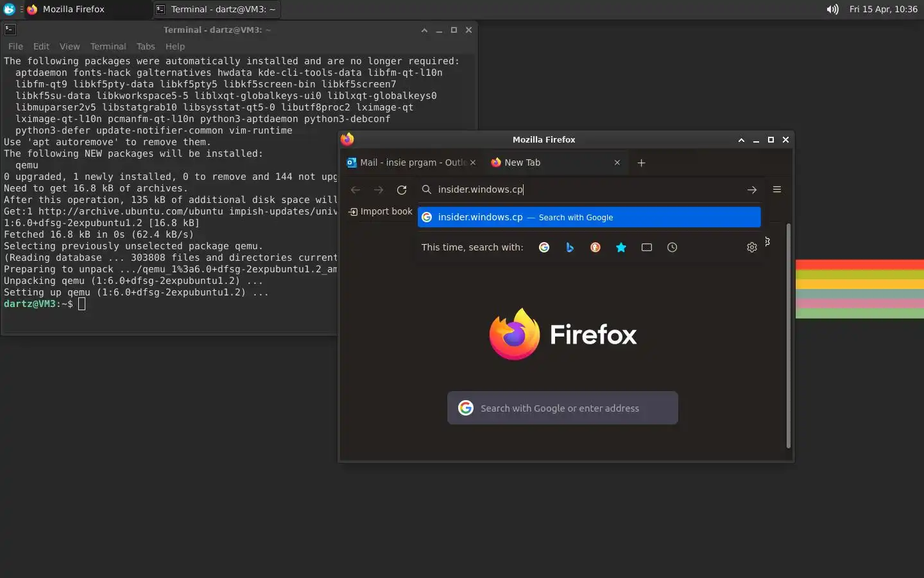
Task: Click 'Use apt autoremove' line in terminal
Action: pyautogui.click(x=107, y=142)
